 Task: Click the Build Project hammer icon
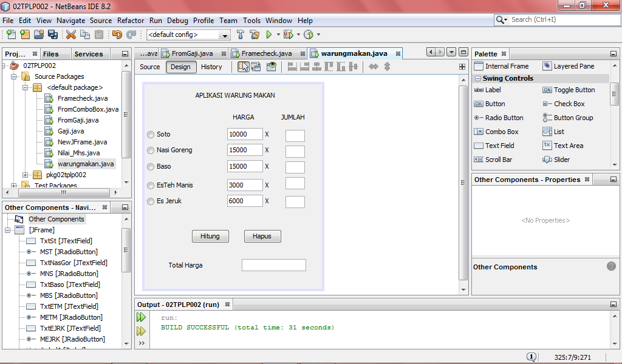(240, 35)
